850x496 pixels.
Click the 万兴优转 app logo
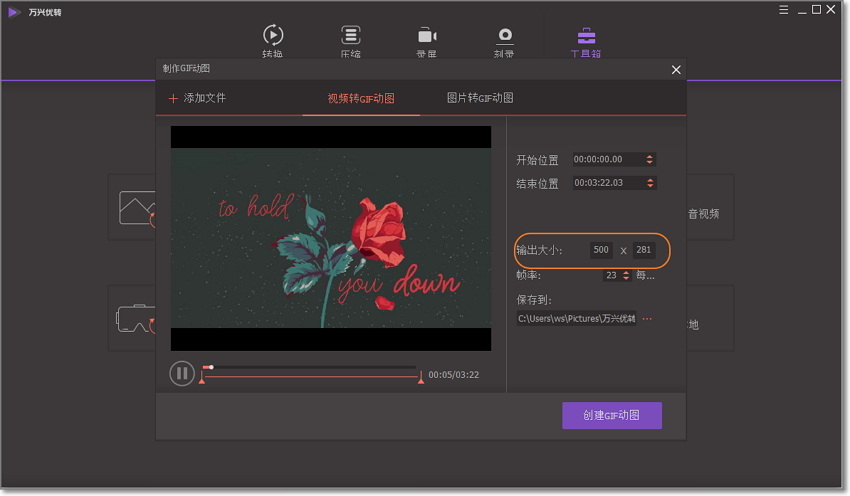click(14, 12)
